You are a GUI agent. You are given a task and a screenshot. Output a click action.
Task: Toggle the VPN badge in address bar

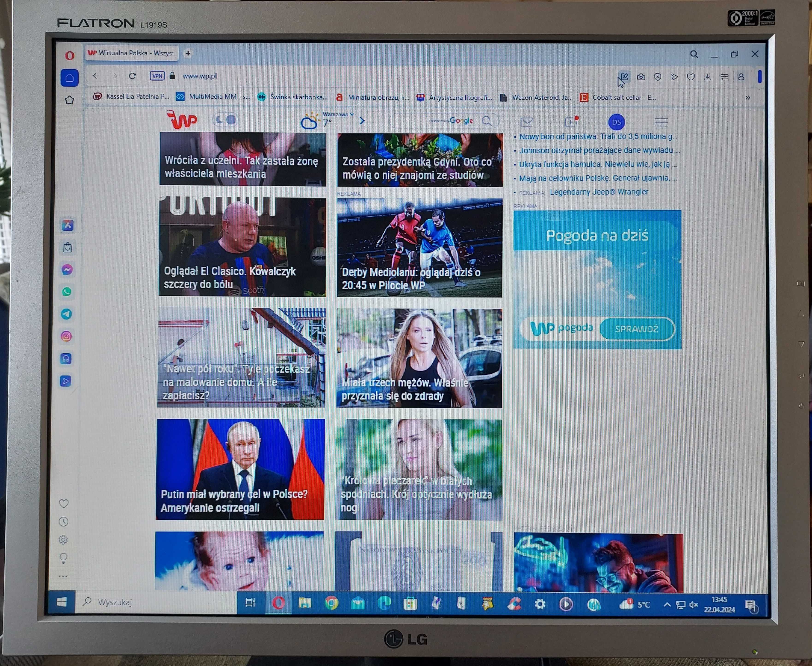click(157, 76)
